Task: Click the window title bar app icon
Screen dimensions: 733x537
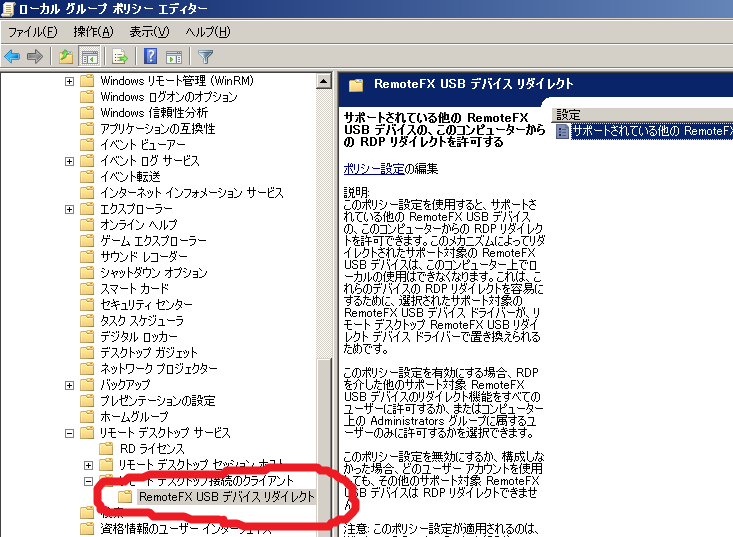Action: pos(8,9)
